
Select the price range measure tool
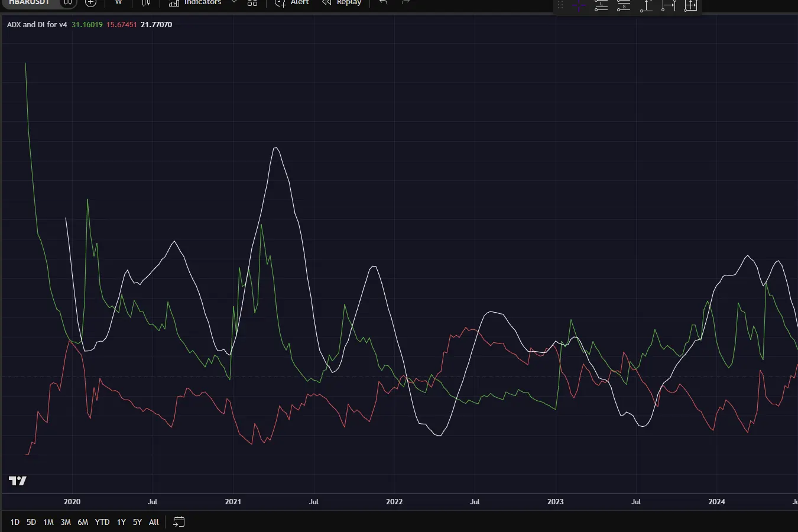(x=646, y=5)
